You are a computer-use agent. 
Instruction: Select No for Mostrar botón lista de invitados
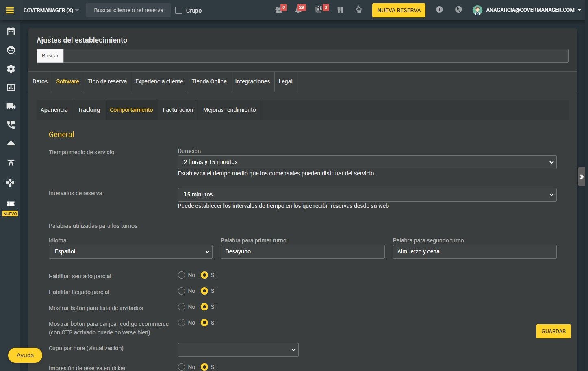(182, 307)
